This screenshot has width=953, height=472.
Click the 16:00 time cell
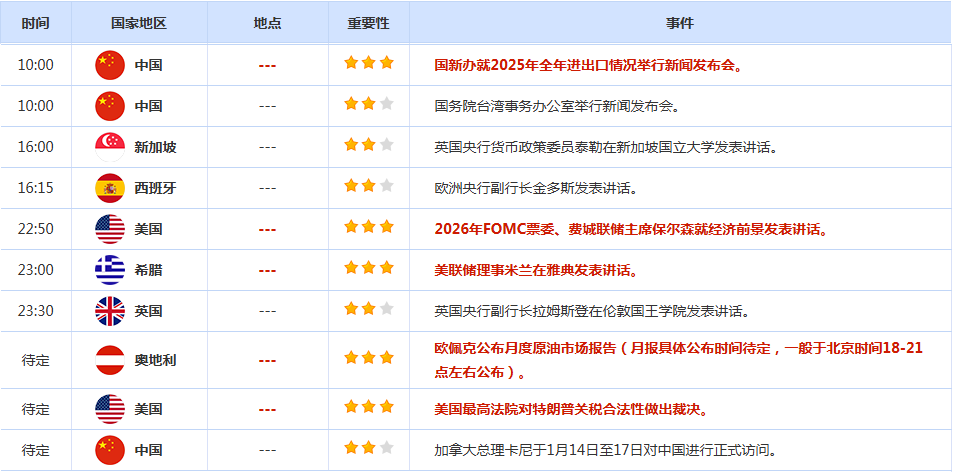tap(36, 147)
